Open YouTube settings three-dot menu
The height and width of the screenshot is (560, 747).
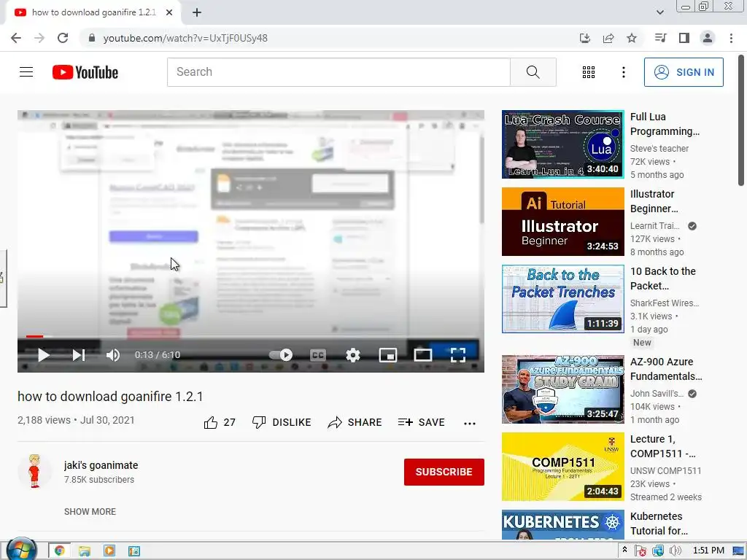[624, 72]
